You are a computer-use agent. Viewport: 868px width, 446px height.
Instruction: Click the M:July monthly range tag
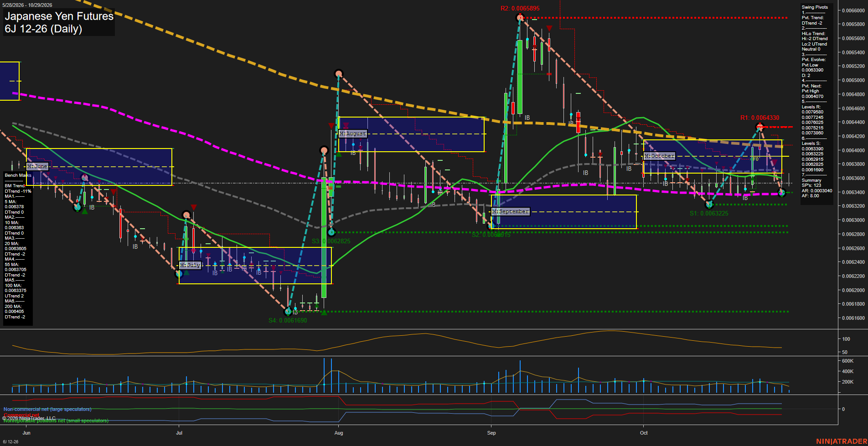point(190,265)
